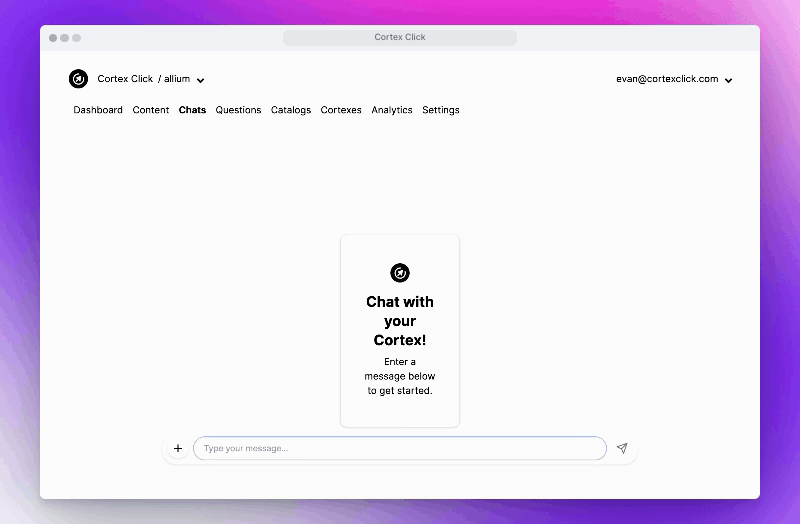Image resolution: width=800 pixels, height=524 pixels.
Task: Click the Cortex Click logo in header
Action: (x=78, y=79)
